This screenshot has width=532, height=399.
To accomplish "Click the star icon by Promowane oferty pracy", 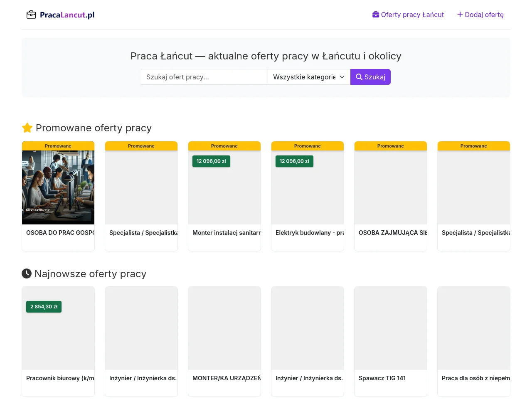I will pyautogui.click(x=27, y=128).
